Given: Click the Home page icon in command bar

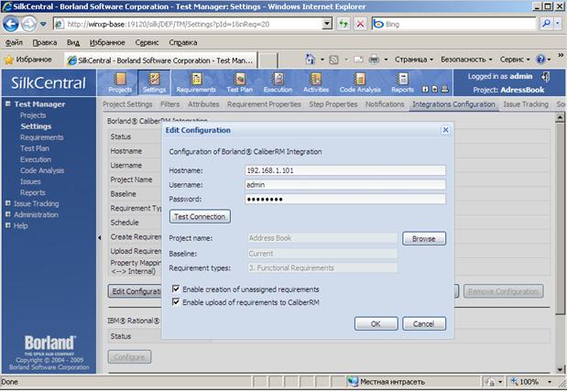Looking at the screenshot, I should point(310,60).
